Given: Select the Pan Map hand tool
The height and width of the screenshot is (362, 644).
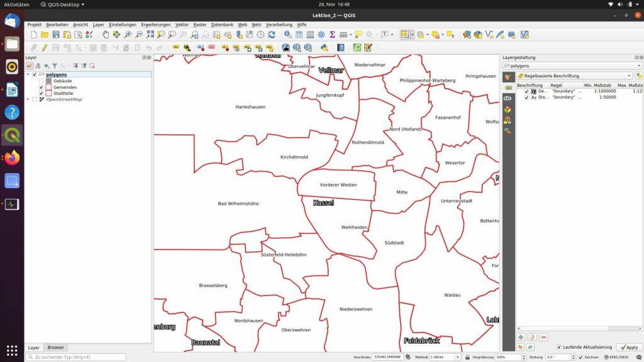Looking at the screenshot, I should 106,35.
